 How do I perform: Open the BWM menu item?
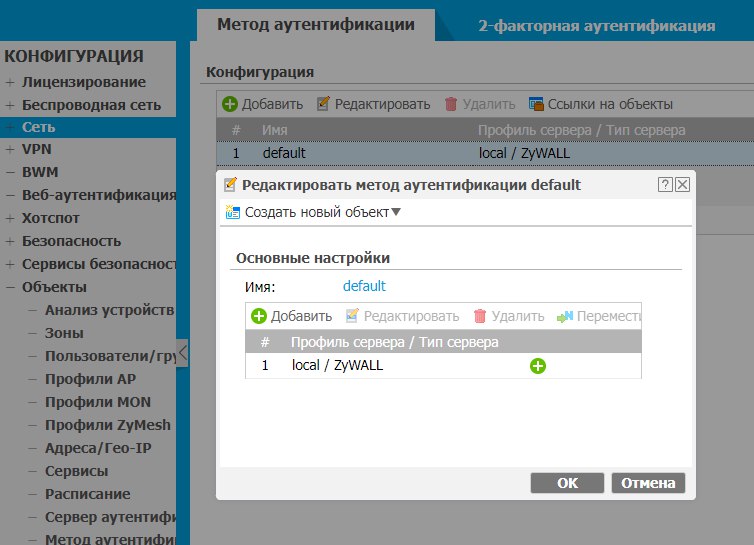point(40,172)
